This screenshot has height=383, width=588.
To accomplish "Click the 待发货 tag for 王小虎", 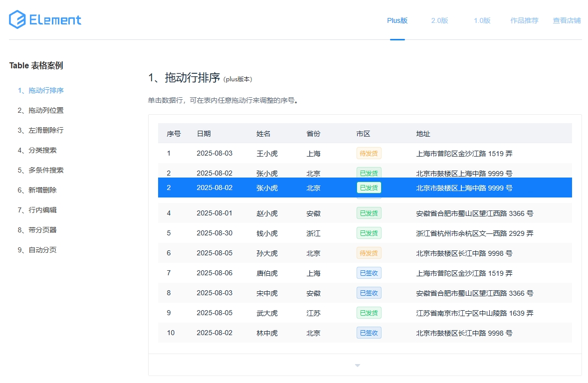I will (369, 153).
